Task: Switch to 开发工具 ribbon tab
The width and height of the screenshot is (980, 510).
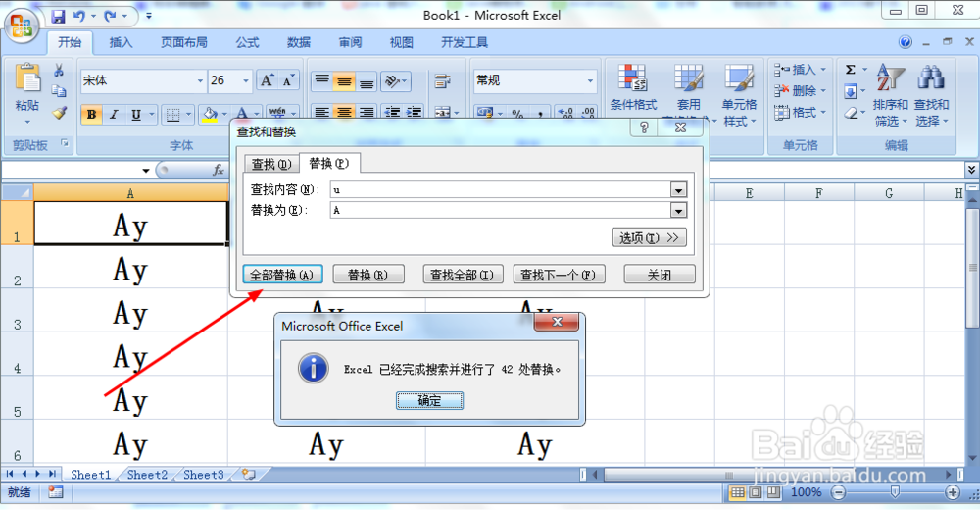Action: tap(465, 42)
